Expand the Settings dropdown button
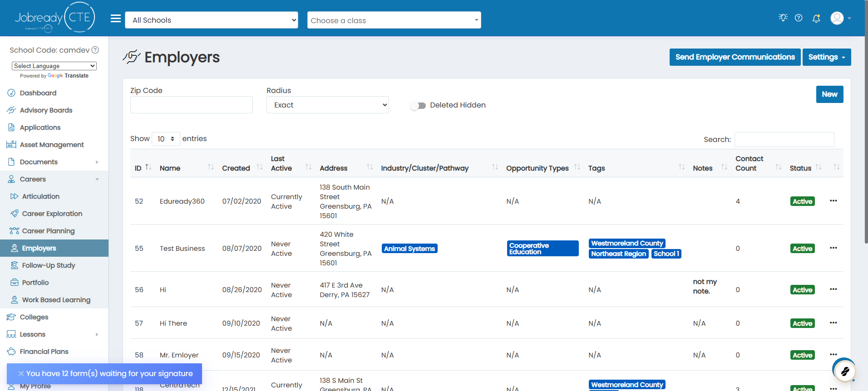Viewport: 868px width, 391px height. point(827,57)
